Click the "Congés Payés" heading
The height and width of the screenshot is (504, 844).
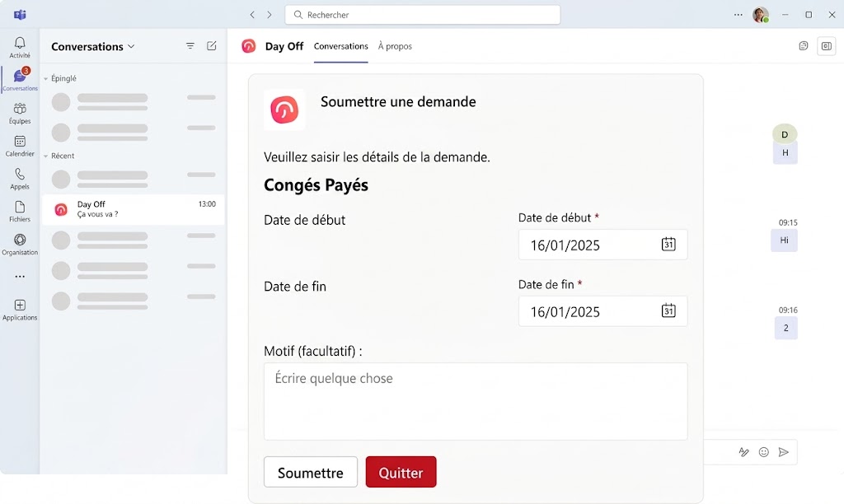[x=316, y=185]
